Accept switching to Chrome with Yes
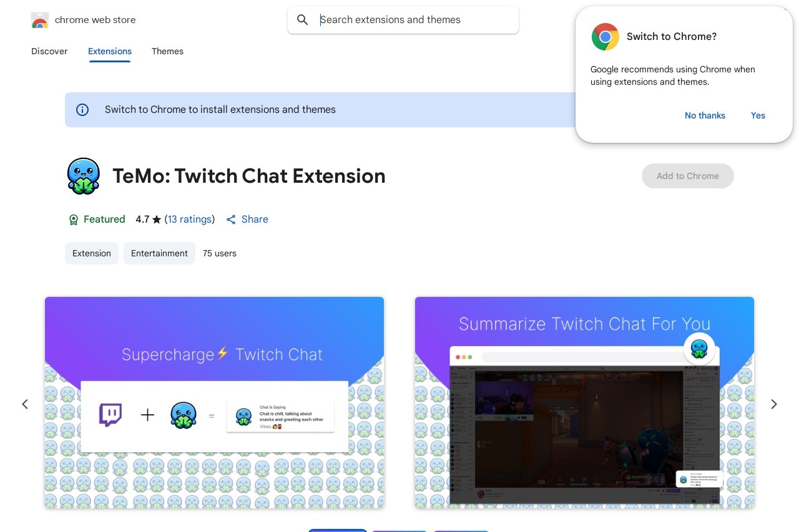The height and width of the screenshot is (532, 799). click(x=758, y=115)
